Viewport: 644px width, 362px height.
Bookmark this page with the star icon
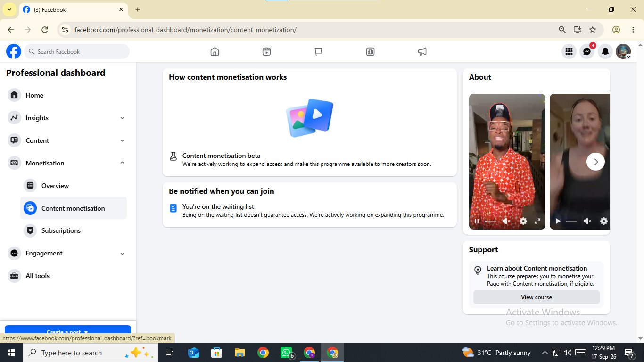point(593,30)
